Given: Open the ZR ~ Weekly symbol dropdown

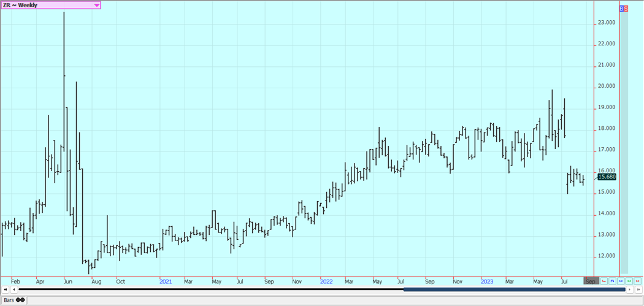Looking at the screenshot, I should click(50, 5).
